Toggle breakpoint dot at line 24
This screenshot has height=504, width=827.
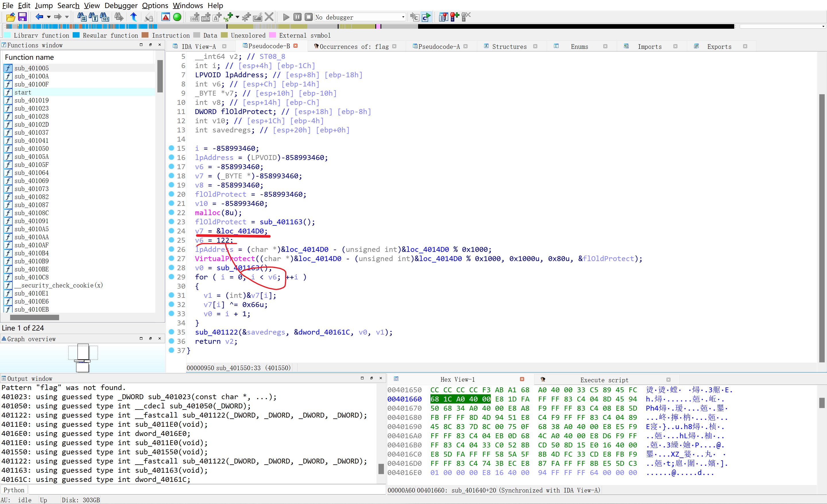tap(171, 231)
